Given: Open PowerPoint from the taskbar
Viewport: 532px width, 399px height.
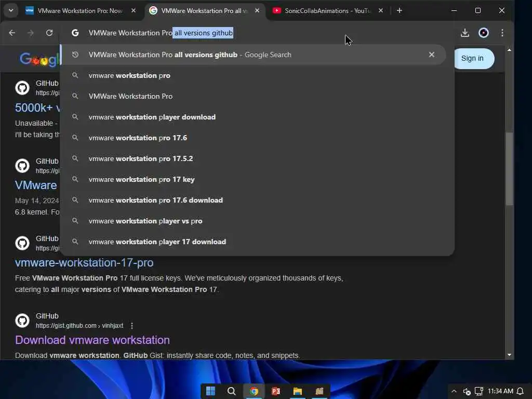Looking at the screenshot, I should click(x=275, y=391).
